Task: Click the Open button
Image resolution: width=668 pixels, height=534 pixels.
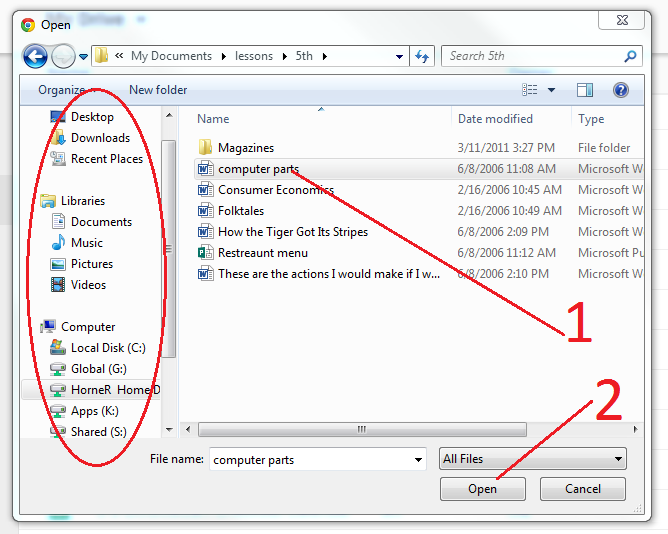Action: 483,489
